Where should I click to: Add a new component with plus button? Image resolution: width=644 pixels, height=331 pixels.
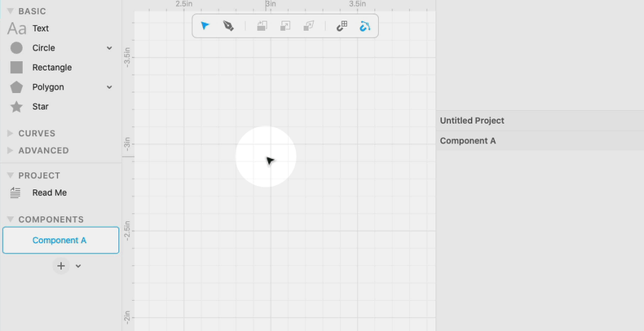pyautogui.click(x=61, y=266)
